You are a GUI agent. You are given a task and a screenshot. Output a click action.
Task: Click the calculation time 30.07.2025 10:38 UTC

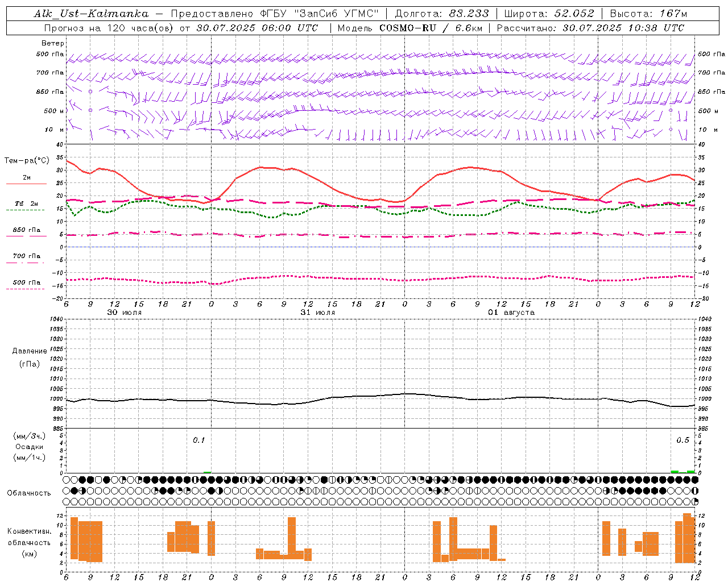click(623, 28)
